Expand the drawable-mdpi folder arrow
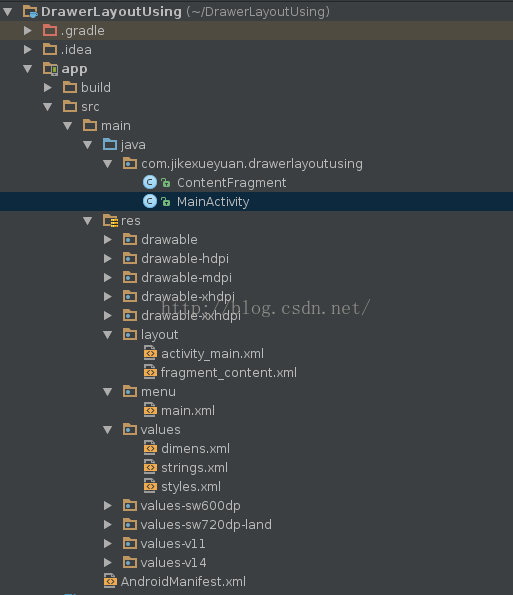Image resolution: width=513 pixels, height=595 pixels. [108, 277]
